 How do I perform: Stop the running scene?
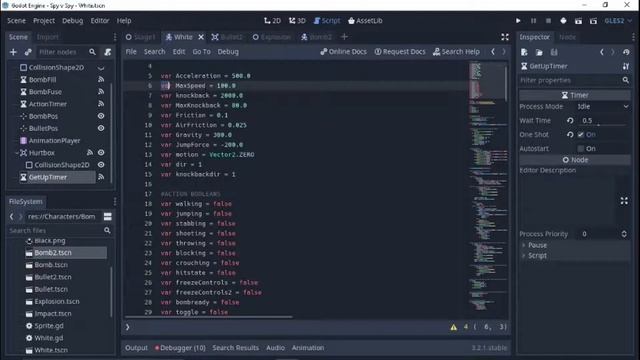tap(548, 21)
